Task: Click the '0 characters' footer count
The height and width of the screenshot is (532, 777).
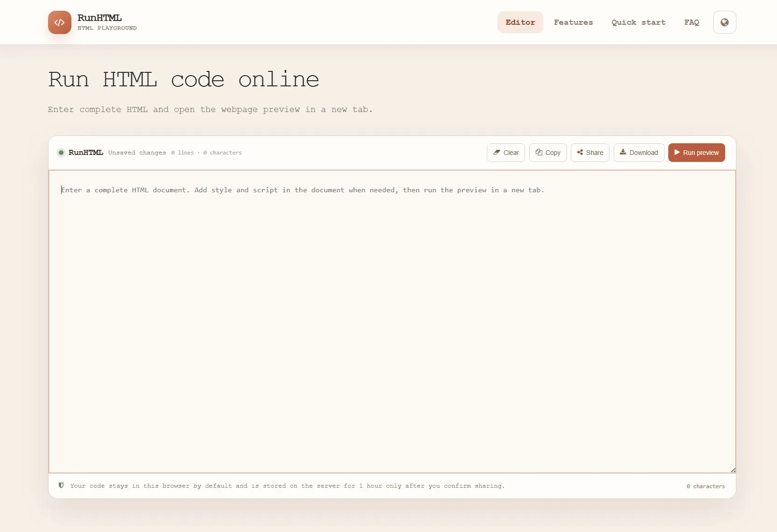Action: (x=706, y=486)
